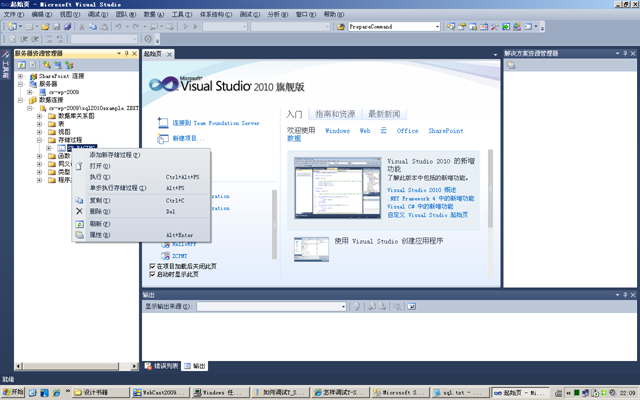Toggle 'show page on startup' checkbox
Image resolution: width=640 pixels, height=400 pixels.
pyautogui.click(x=152, y=274)
